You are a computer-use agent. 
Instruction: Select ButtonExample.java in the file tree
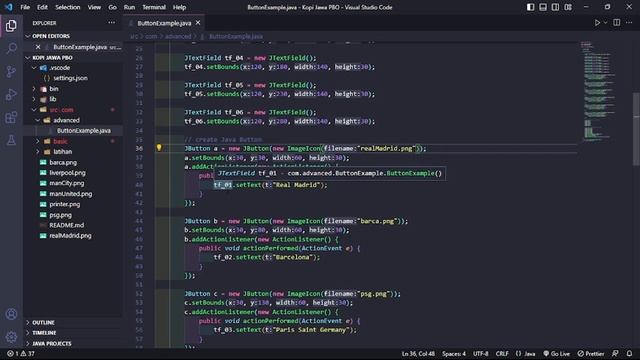click(84, 131)
